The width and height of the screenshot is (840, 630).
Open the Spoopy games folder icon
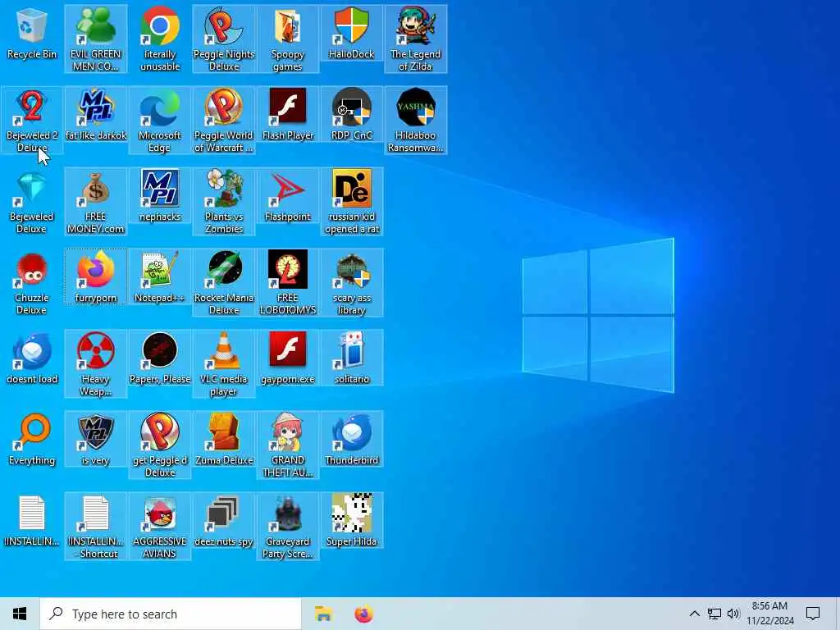coord(288,39)
